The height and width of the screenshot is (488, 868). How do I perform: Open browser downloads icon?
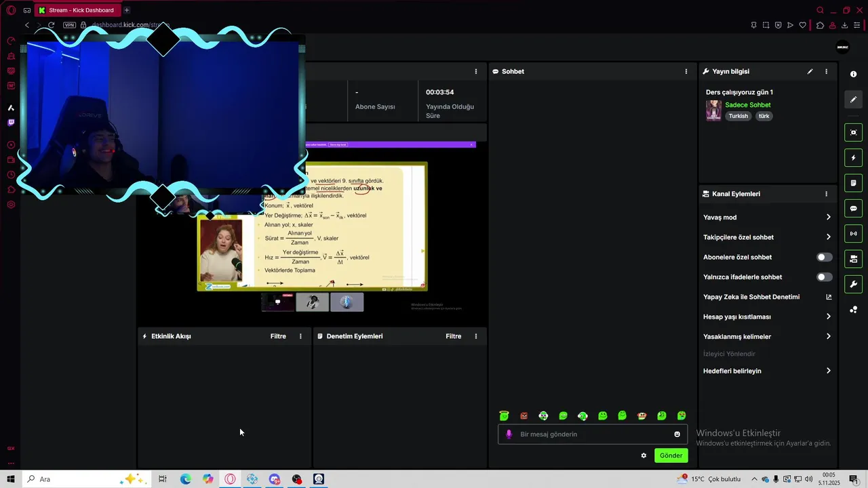[x=845, y=25]
